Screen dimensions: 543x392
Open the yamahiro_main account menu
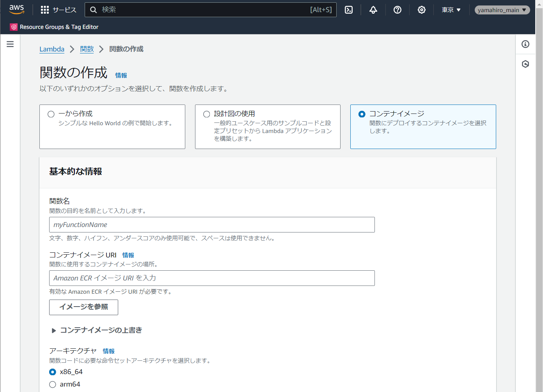502,10
